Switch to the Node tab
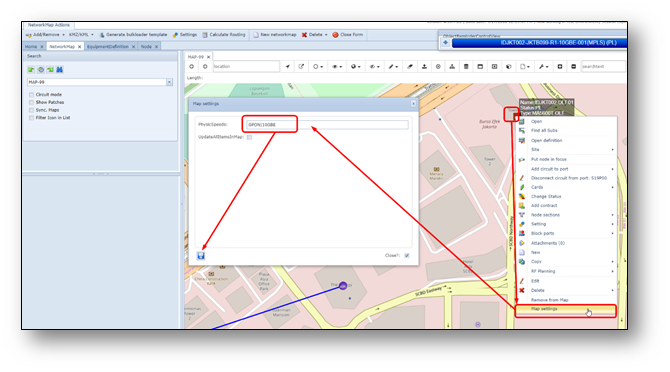 click(146, 47)
